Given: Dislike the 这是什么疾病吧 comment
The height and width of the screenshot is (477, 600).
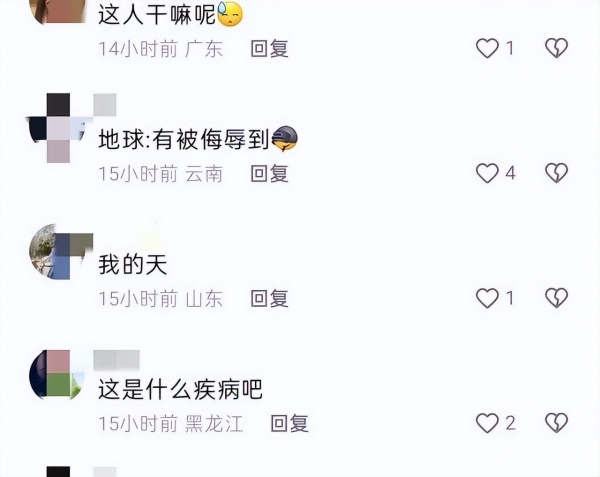Looking at the screenshot, I should (556, 423).
